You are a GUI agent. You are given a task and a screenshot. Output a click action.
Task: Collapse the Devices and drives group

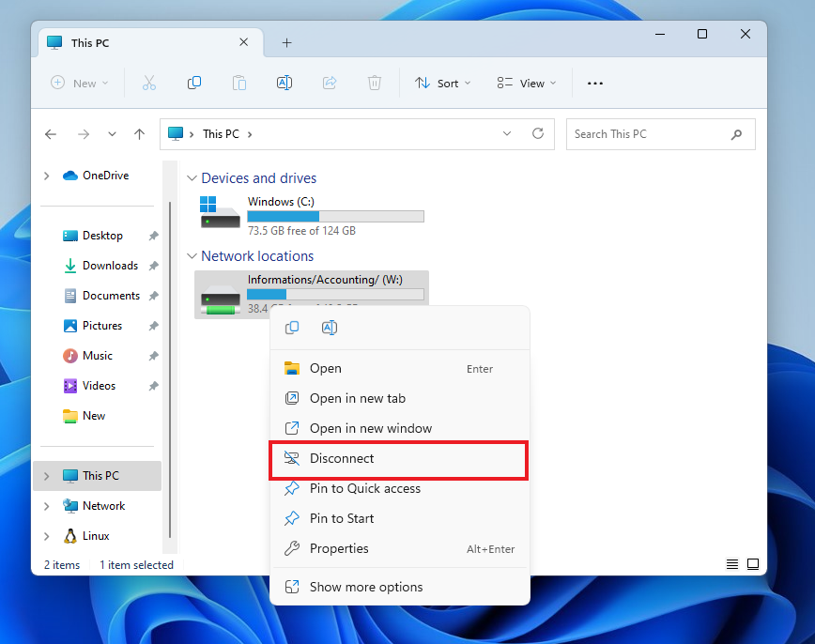pos(192,178)
